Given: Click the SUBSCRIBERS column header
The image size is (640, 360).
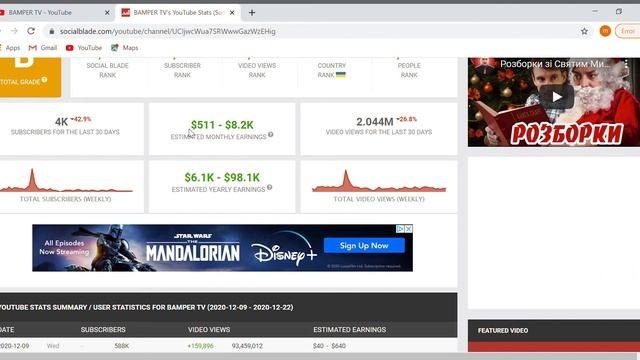Looking at the screenshot, I should [x=103, y=329].
